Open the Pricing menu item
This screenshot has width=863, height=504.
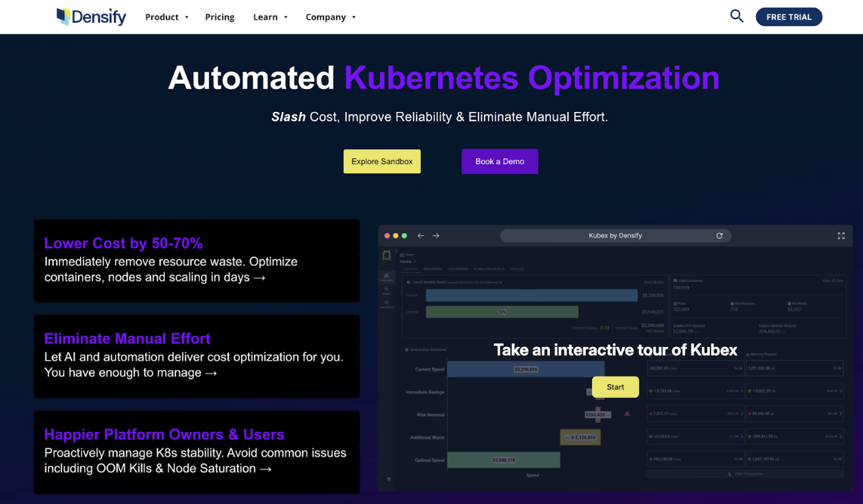(219, 17)
